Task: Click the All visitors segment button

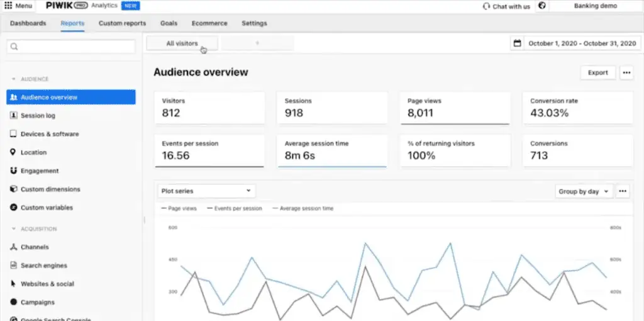Action: tap(182, 43)
